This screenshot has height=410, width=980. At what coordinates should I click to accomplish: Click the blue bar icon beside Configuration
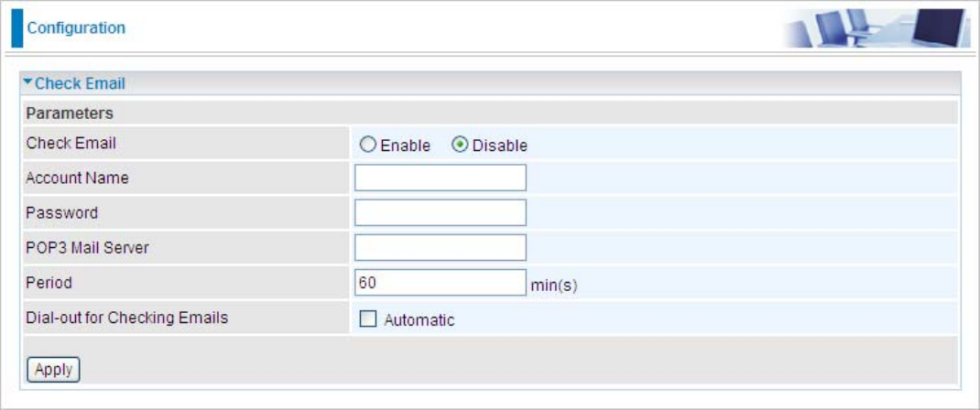click(x=16, y=28)
